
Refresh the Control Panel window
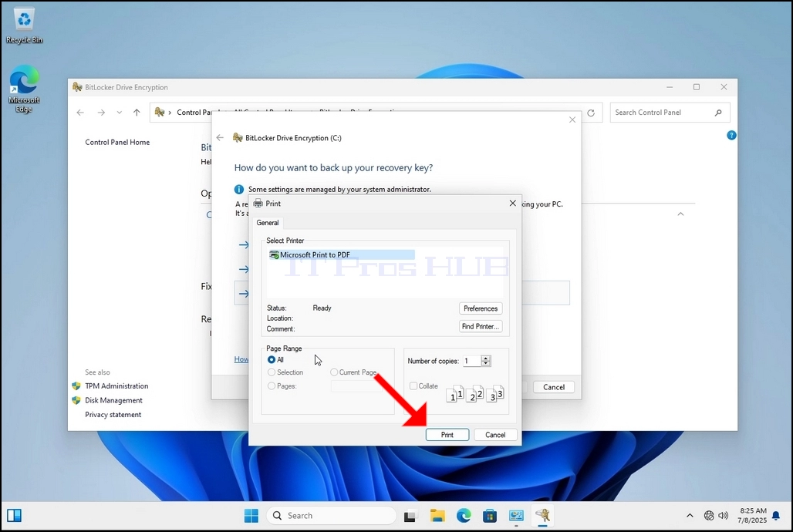coord(591,113)
